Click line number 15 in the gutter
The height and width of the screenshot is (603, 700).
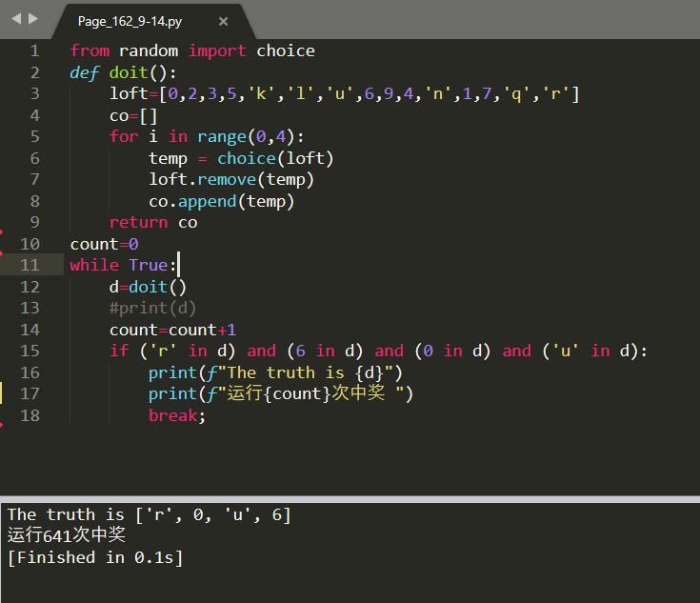tap(30, 352)
